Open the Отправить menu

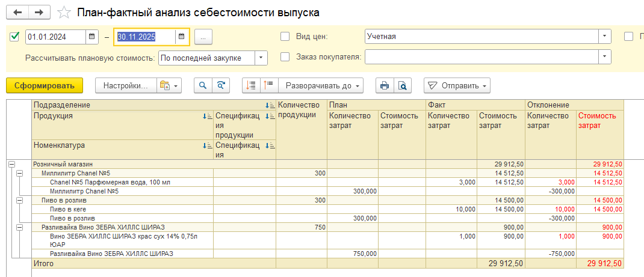click(x=457, y=85)
